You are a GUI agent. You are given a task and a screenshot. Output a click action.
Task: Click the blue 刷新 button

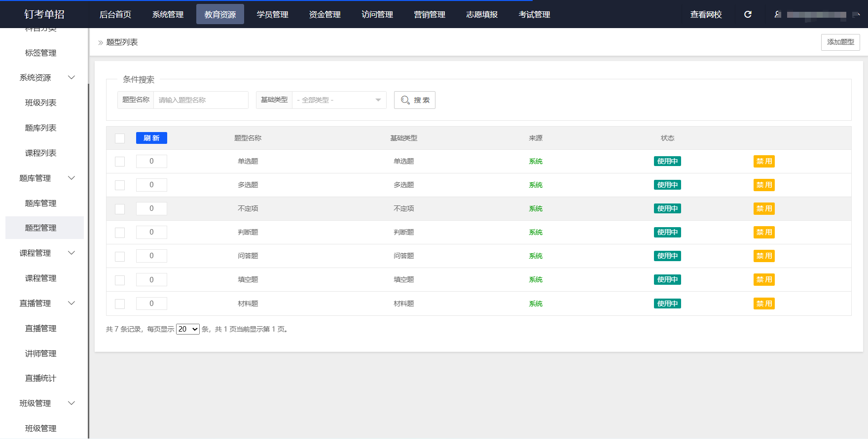[x=151, y=138]
